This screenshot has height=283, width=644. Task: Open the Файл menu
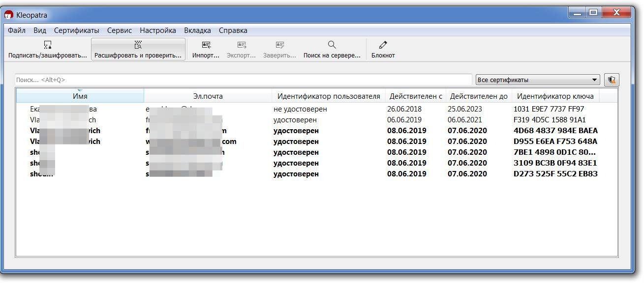click(x=17, y=30)
